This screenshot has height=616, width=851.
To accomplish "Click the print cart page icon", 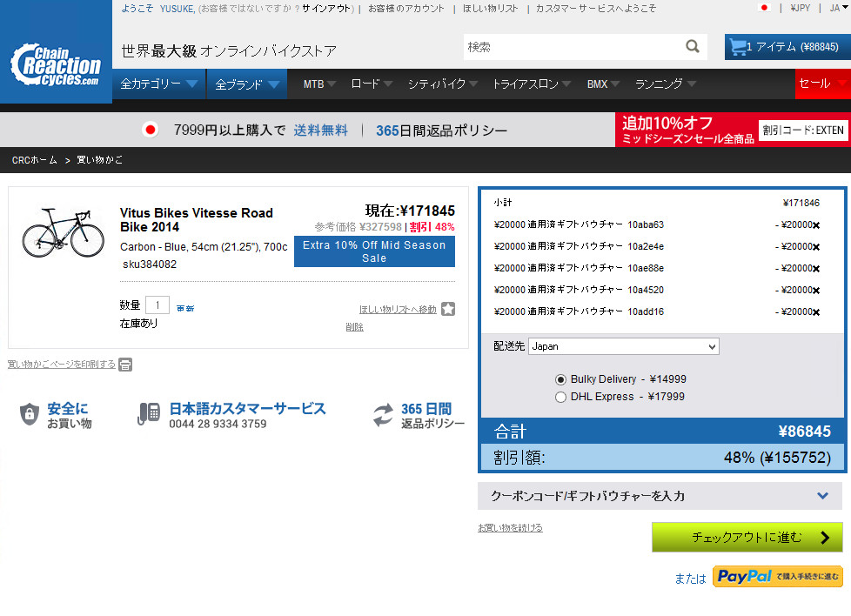I will (x=125, y=365).
